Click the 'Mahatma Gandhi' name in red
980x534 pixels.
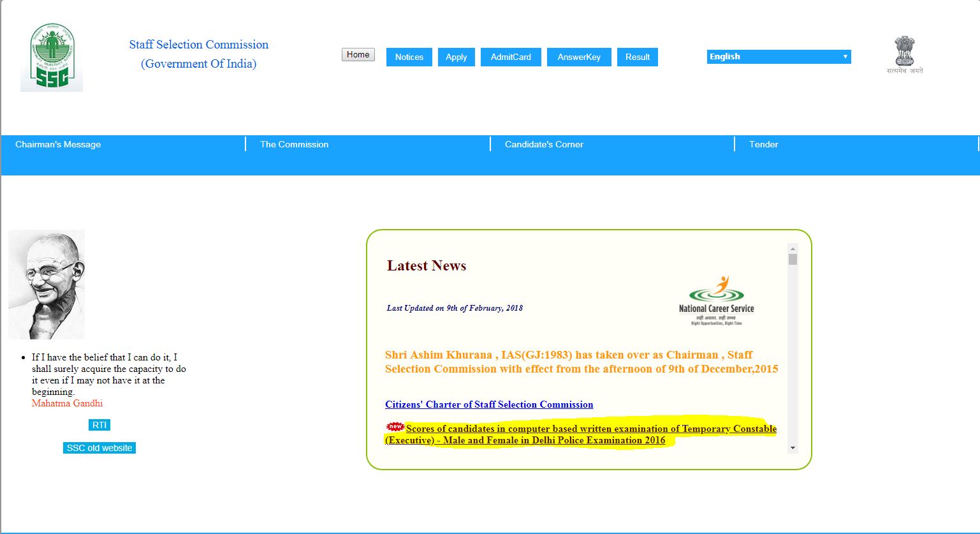pyautogui.click(x=67, y=403)
